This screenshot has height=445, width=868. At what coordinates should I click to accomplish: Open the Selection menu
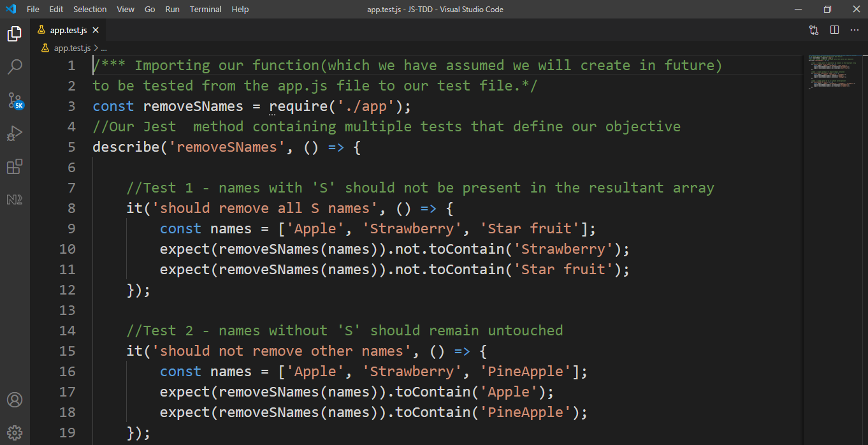(90, 9)
